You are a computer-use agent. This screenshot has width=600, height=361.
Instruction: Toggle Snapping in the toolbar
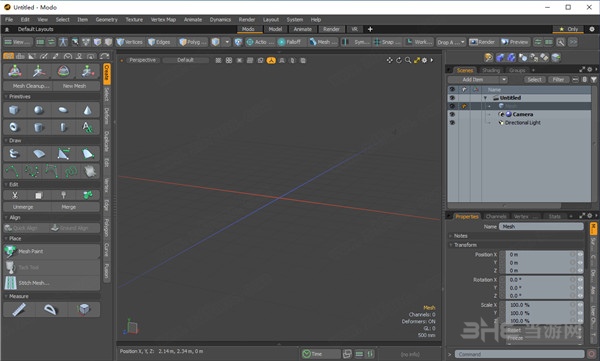(x=387, y=42)
